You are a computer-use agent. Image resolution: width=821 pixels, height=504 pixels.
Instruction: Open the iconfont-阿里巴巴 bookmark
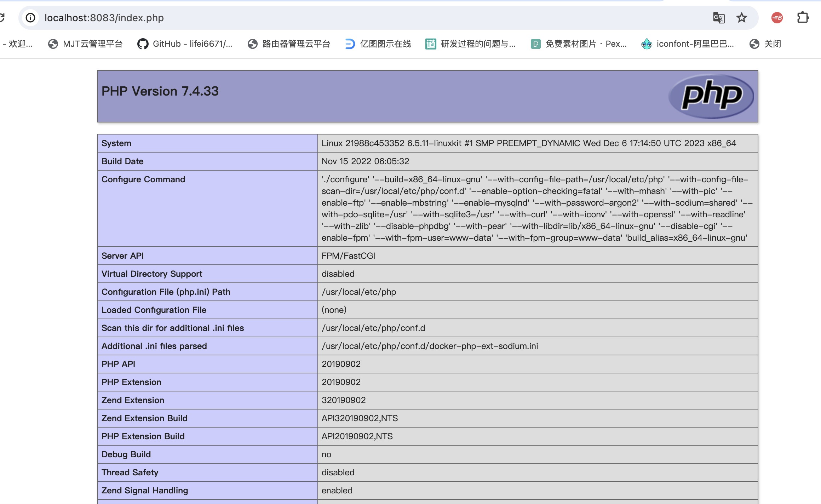pyautogui.click(x=688, y=44)
